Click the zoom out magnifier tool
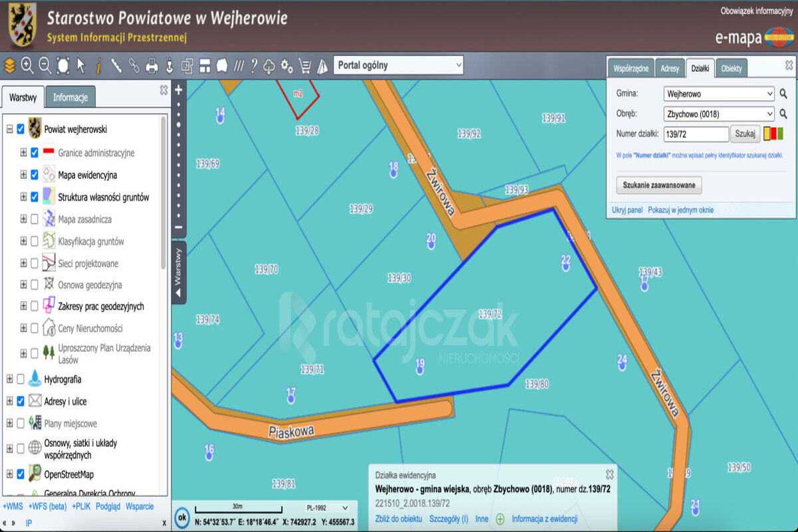 point(45,65)
